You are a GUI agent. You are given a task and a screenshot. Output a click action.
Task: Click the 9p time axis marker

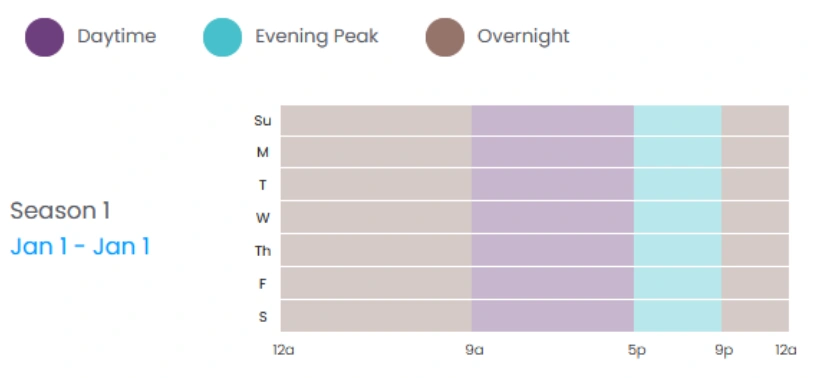(724, 350)
